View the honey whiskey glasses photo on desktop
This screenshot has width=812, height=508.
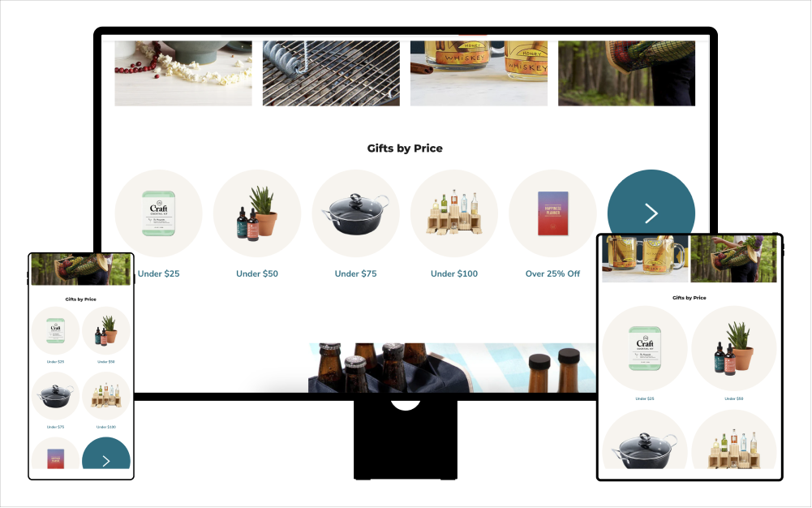coord(479,74)
